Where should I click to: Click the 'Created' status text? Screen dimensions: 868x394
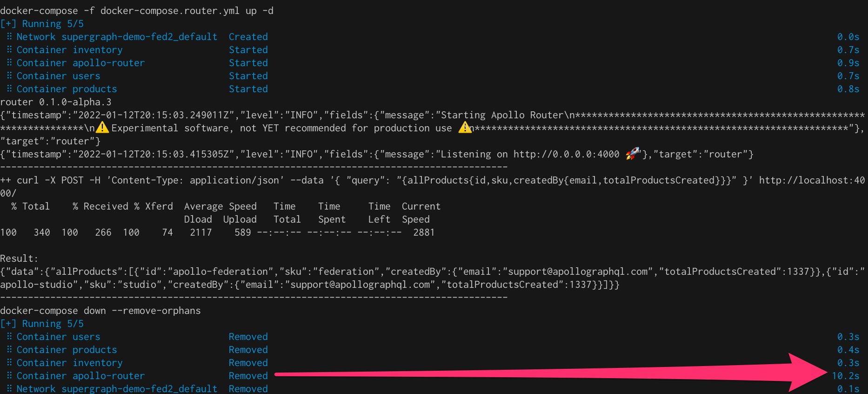tap(248, 37)
